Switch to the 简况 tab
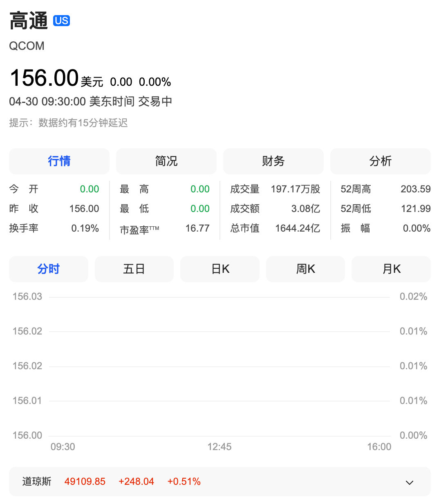 166,161
